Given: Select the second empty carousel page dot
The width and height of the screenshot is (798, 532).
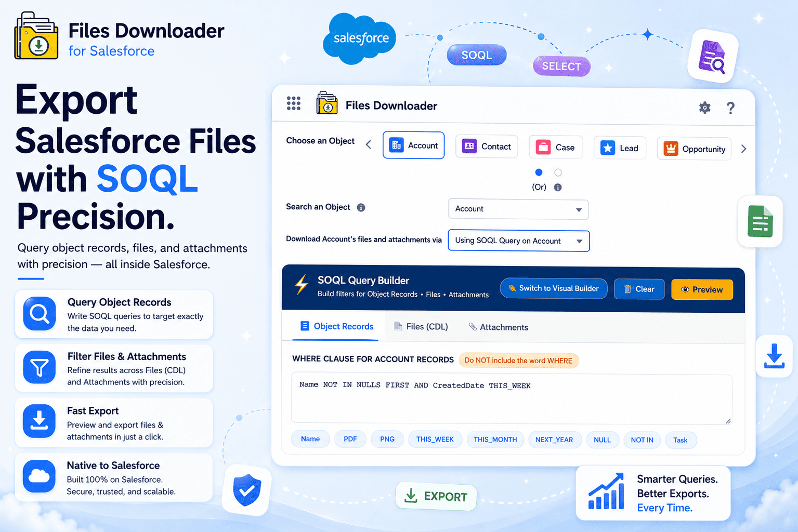Looking at the screenshot, I should click(558, 172).
